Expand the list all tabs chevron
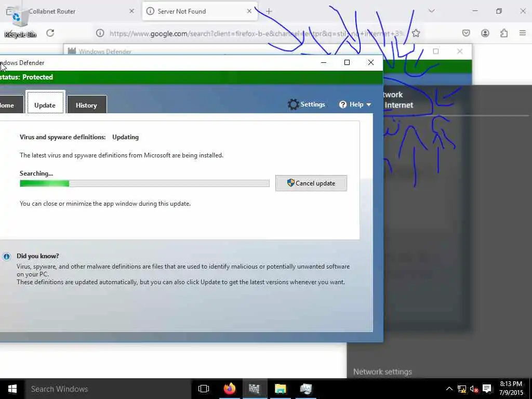Image resolution: width=532 pixels, height=399 pixels. click(432, 11)
